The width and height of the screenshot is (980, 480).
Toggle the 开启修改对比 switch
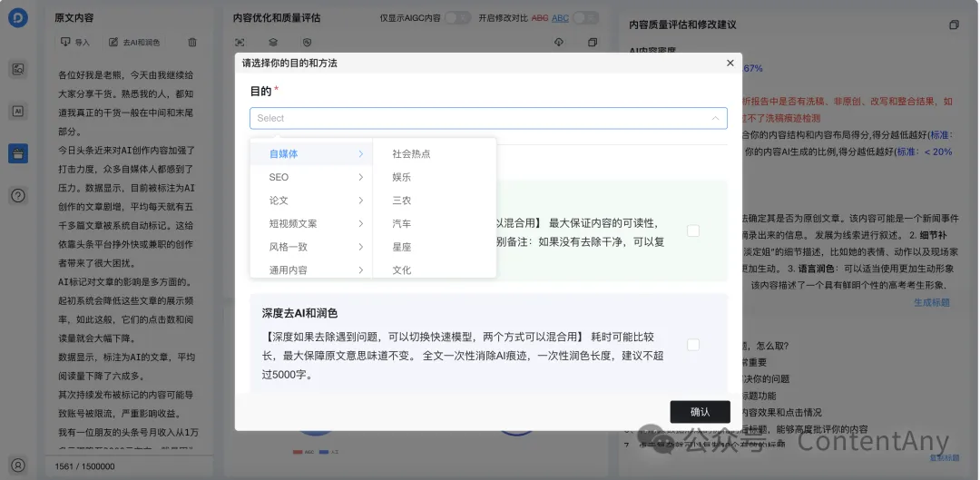pyautogui.click(x=585, y=17)
